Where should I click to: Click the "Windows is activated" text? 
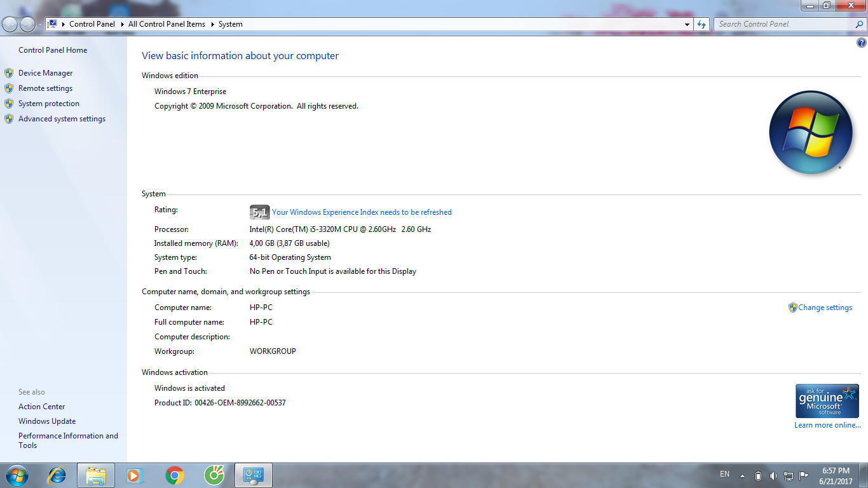click(x=189, y=388)
